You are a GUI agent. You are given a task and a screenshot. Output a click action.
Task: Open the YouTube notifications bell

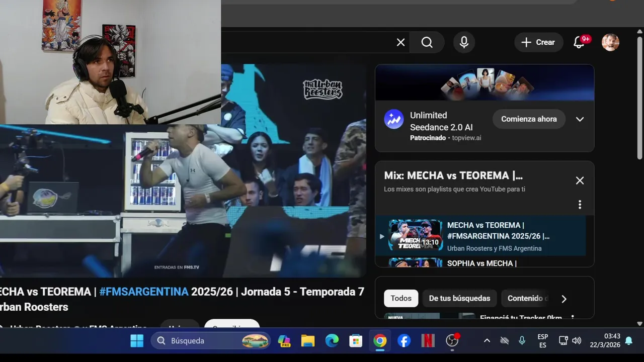tap(579, 43)
